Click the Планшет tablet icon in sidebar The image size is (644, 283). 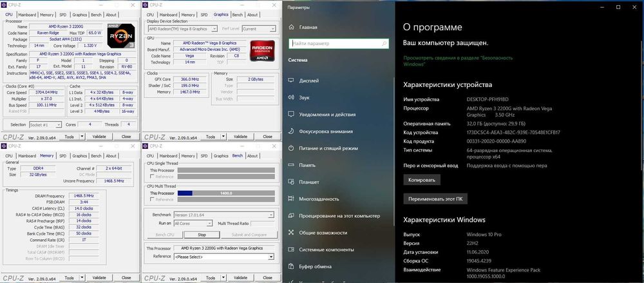point(291,182)
